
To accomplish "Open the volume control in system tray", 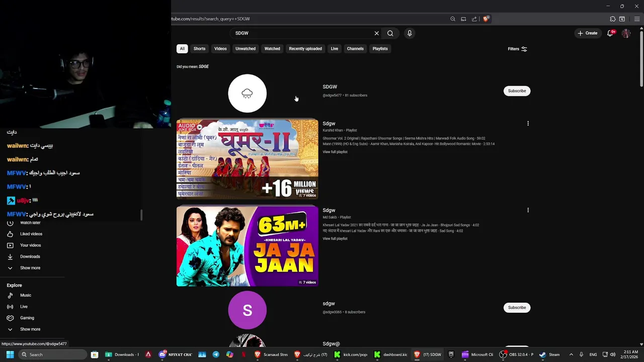I will 612,354.
